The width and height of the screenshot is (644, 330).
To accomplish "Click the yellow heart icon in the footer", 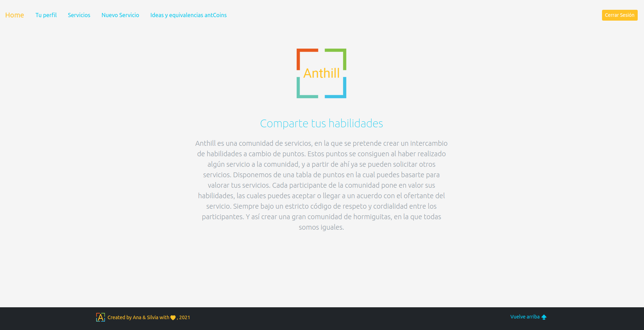I will 172,317.
